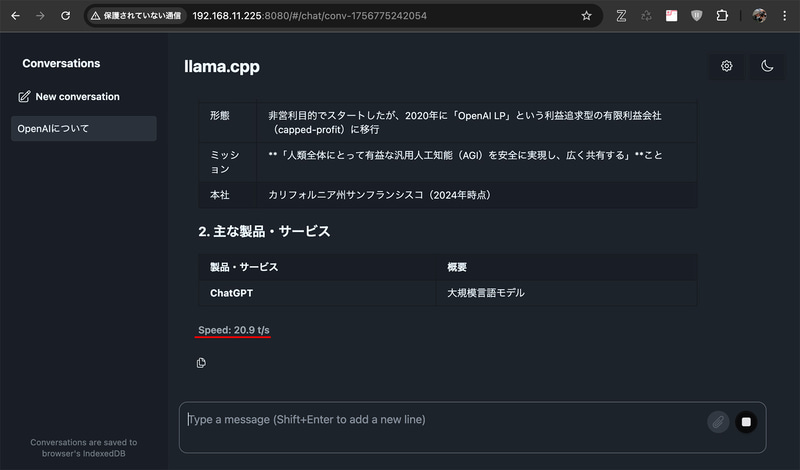The width and height of the screenshot is (800, 470).
Task: Click the browser forward arrow
Action: 40,16
